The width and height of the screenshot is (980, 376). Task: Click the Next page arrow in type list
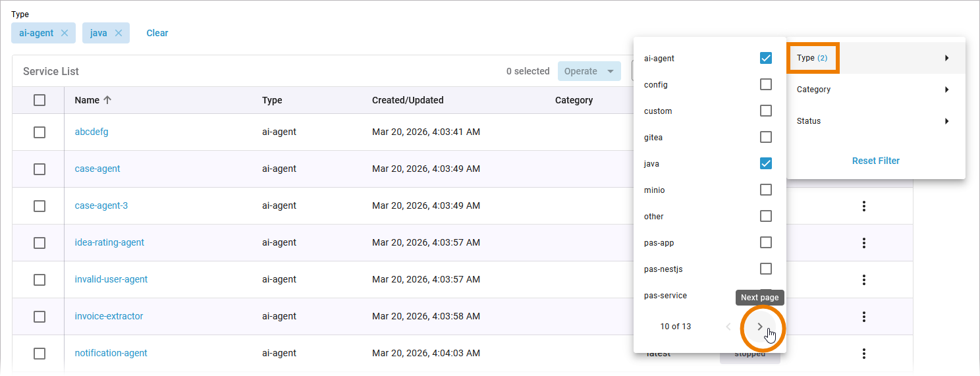(760, 327)
